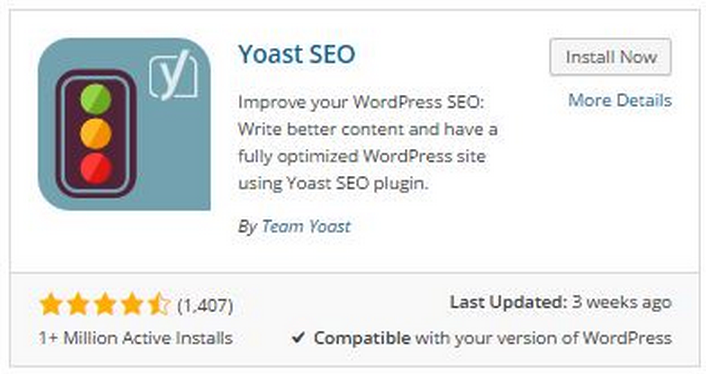
Task: Click the Last Updated 3 weeks ago text
Action: (x=561, y=302)
